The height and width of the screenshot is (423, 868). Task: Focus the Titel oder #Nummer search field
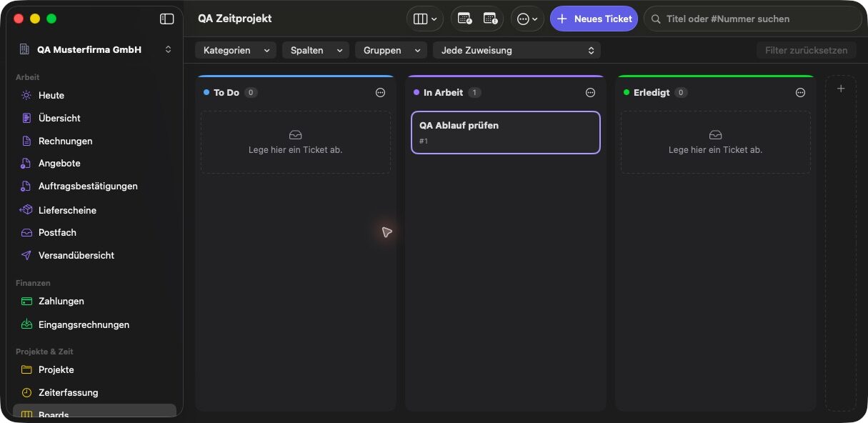tap(753, 19)
